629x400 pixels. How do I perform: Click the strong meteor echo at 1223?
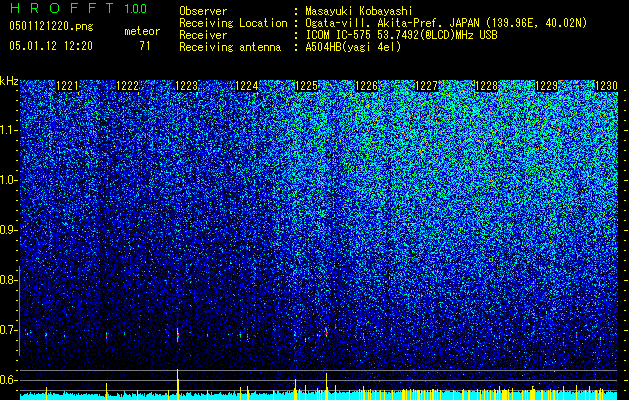coord(177,335)
